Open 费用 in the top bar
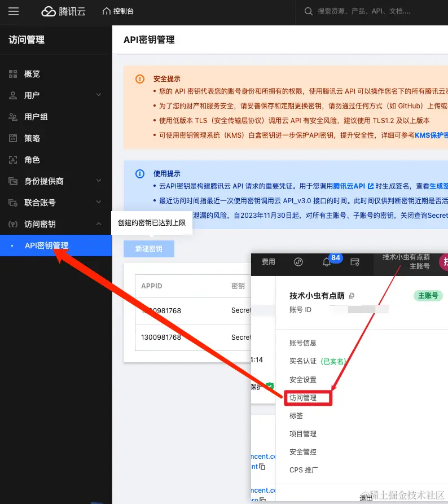This screenshot has width=448, height=504. click(269, 262)
